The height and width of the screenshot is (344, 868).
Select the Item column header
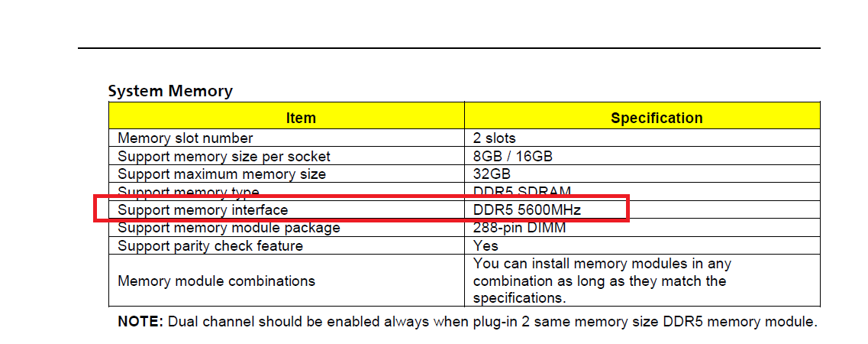point(301,118)
